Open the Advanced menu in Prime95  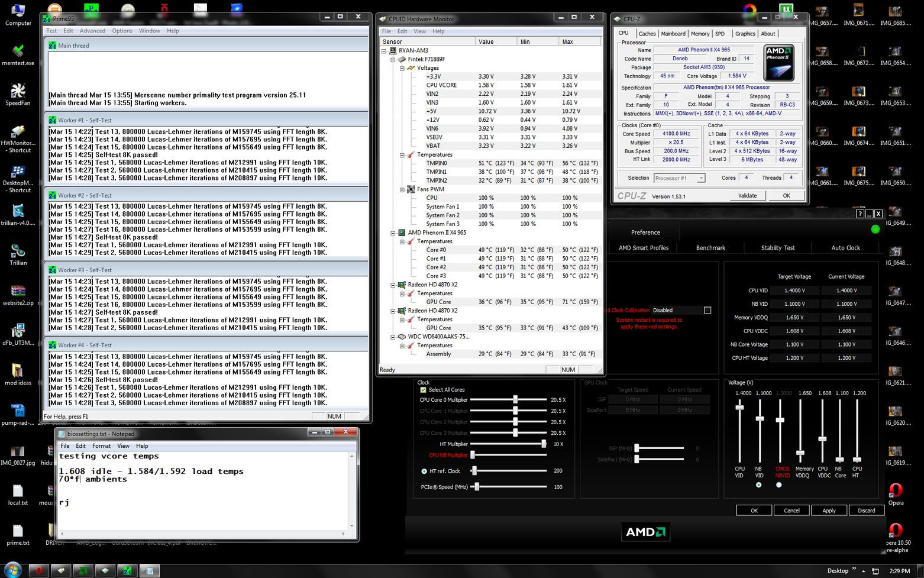point(92,31)
